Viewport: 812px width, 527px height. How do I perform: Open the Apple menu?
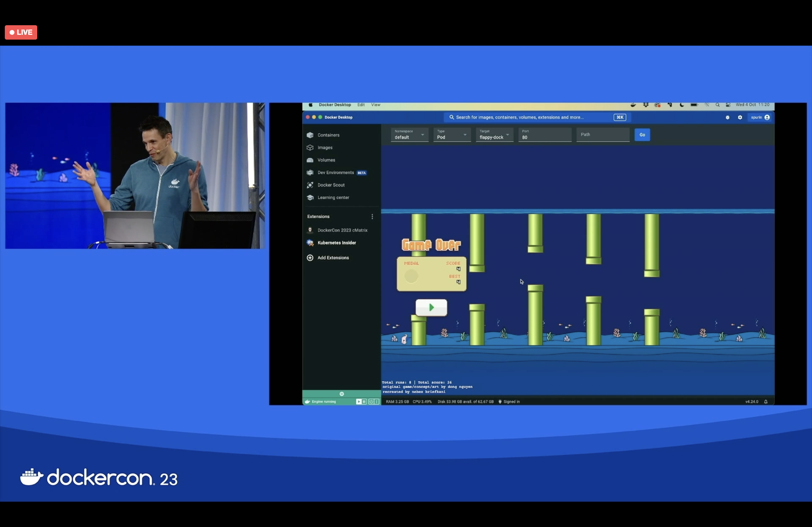(311, 105)
